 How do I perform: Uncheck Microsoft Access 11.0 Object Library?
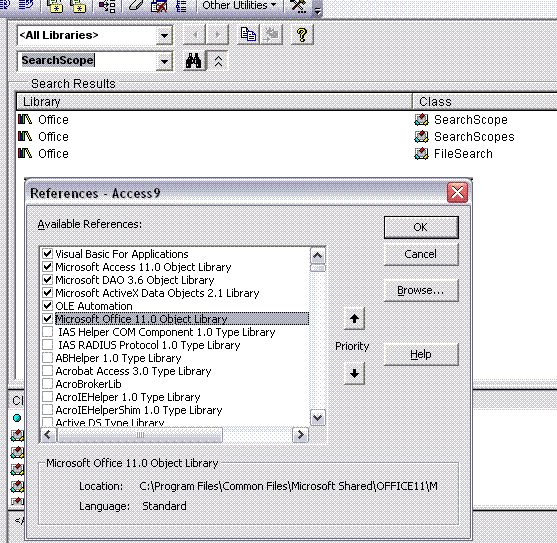coord(47,267)
